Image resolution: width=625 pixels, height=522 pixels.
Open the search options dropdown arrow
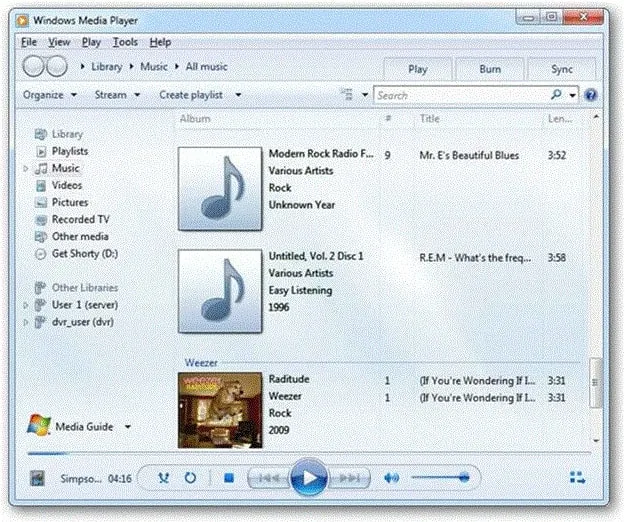tap(572, 95)
